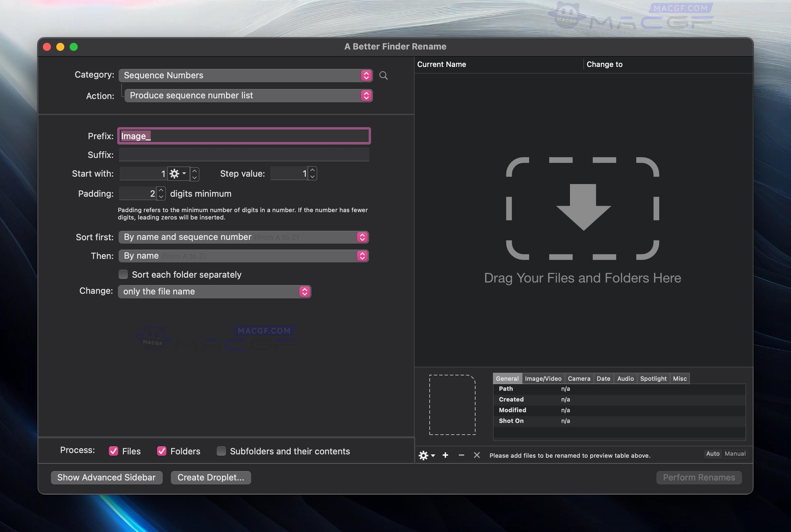Click the X icon to clear list

(477, 455)
